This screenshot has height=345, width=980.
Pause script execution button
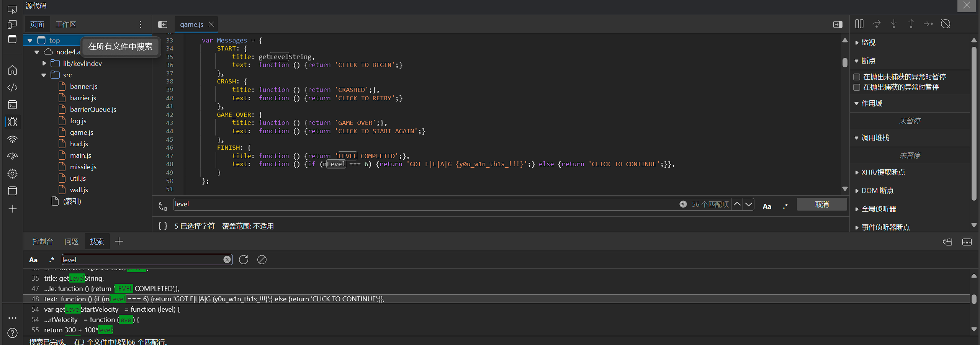[859, 24]
